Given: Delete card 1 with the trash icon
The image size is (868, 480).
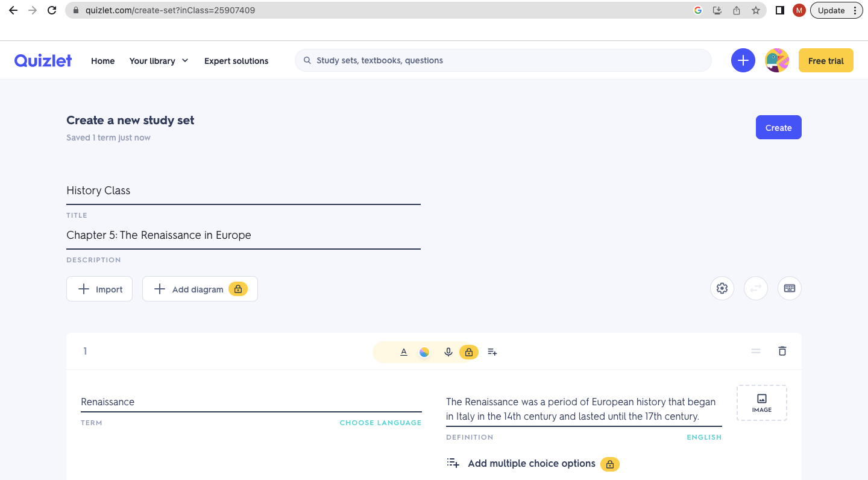Looking at the screenshot, I should [782, 351].
